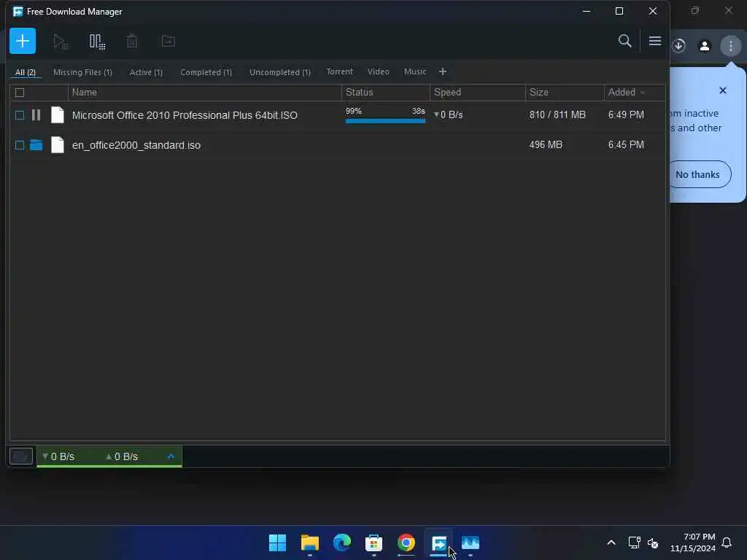Viewport: 747px width, 560px height.
Task: Select en_office2000_standard.iso file name
Action: pos(136,145)
